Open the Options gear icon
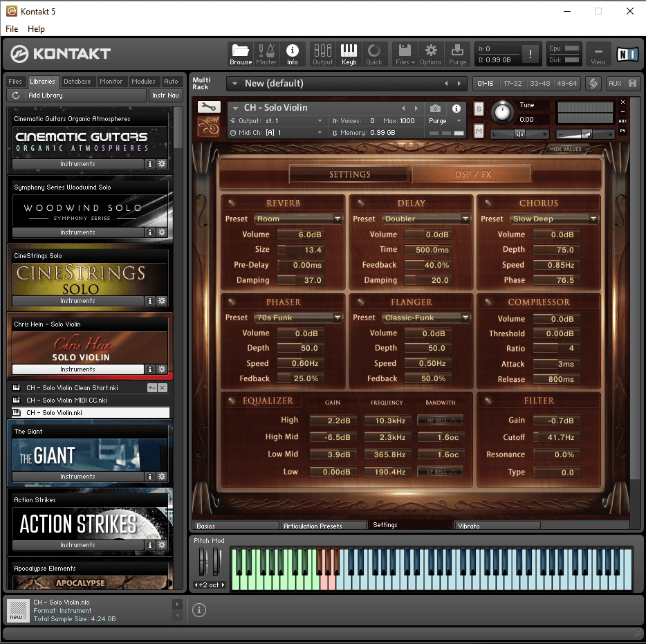This screenshot has width=646, height=644. point(430,54)
